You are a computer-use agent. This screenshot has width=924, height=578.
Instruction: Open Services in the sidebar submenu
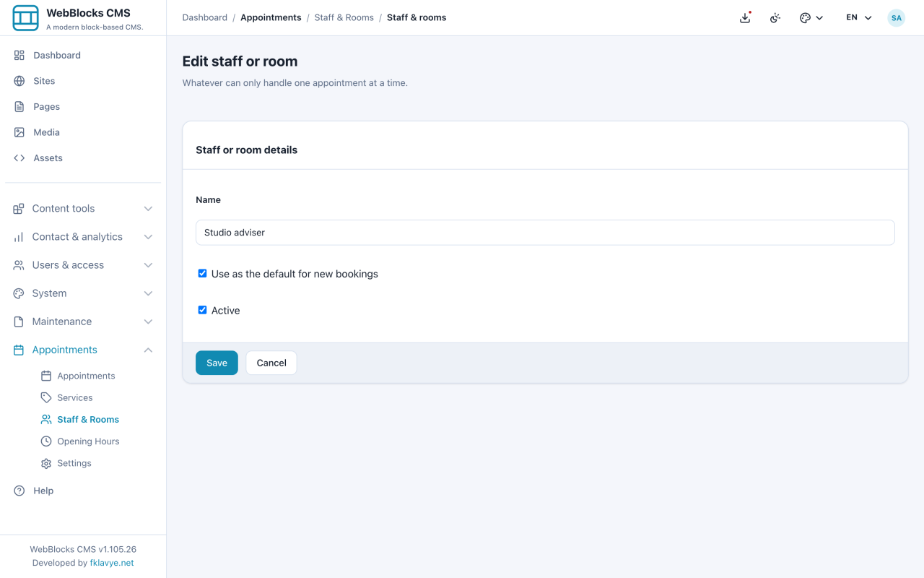75,397
